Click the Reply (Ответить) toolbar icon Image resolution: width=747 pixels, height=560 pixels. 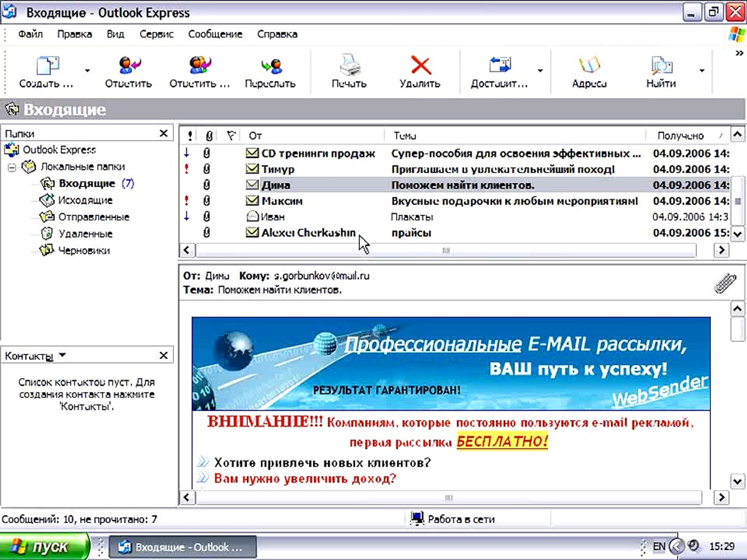(129, 65)
